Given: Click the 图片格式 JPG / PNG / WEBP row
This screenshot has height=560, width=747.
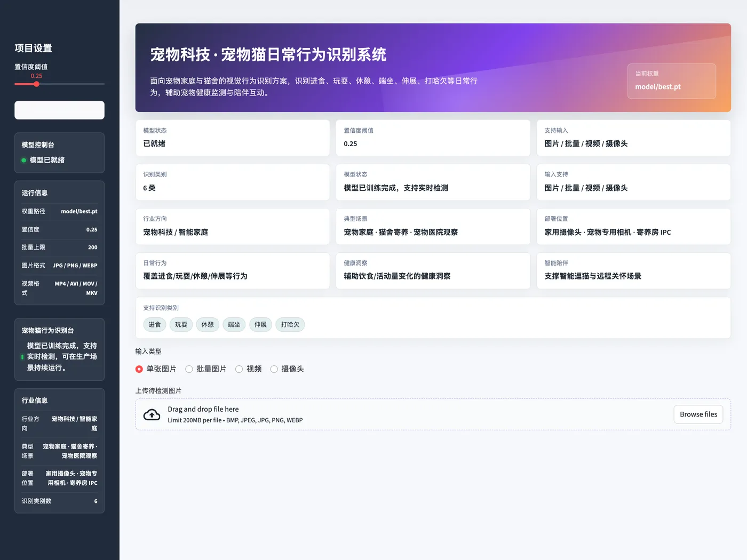Looking at the screenshot, I should pos(59,266).
